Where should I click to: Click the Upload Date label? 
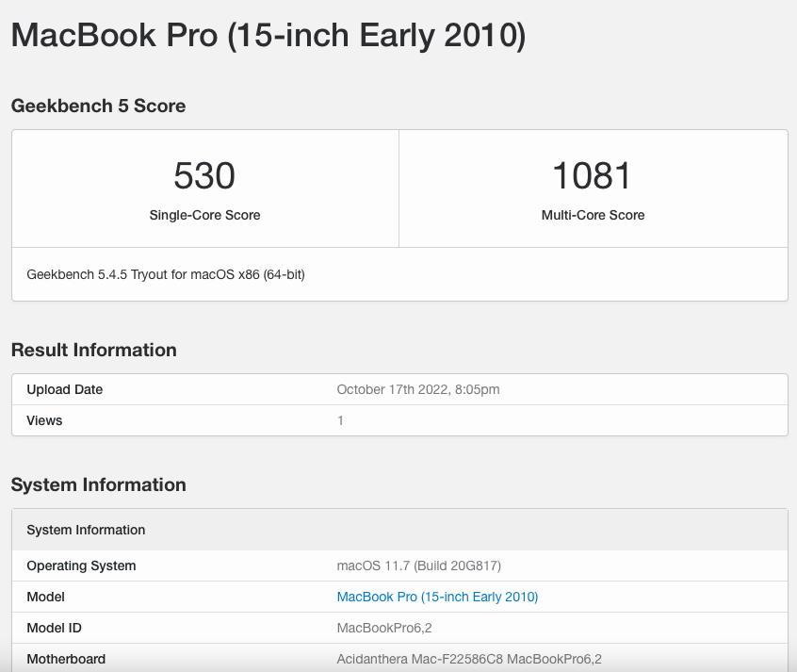[65, 389]
